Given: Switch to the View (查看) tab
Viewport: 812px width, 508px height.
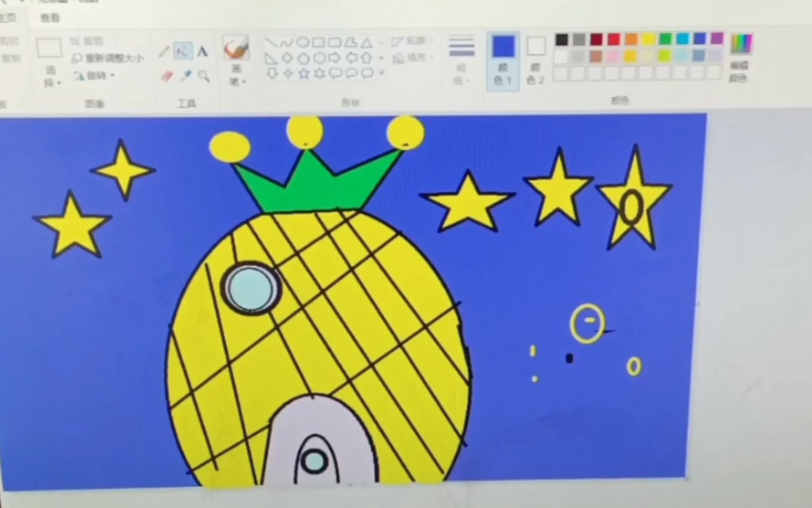Looking at the screenshot, I should [51, 18].
